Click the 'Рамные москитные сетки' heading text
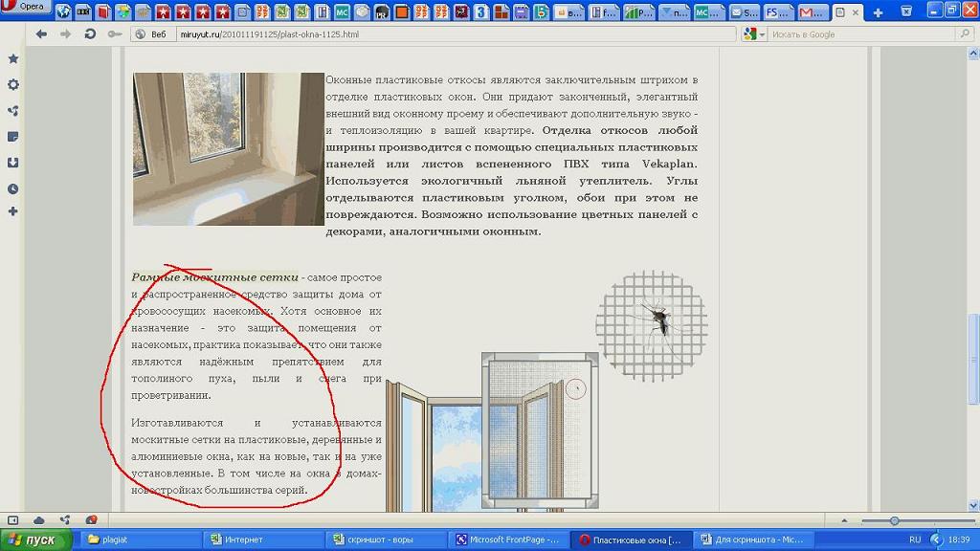980x551 pixels. [x=214, y=277]
